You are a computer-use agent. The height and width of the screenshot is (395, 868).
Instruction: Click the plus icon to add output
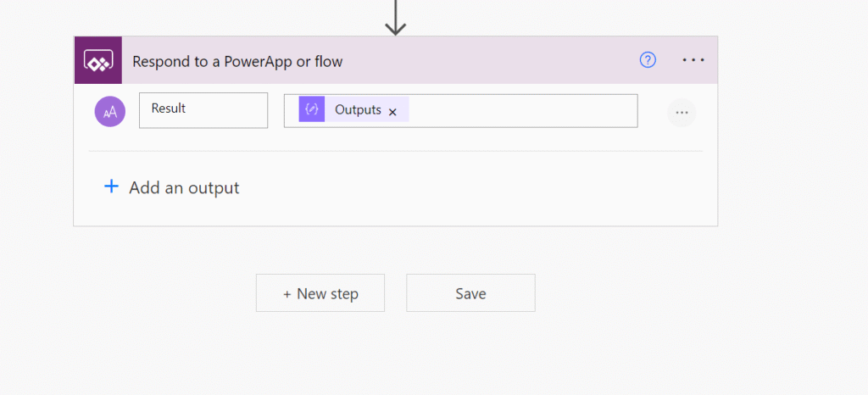(x=111, y=186)
